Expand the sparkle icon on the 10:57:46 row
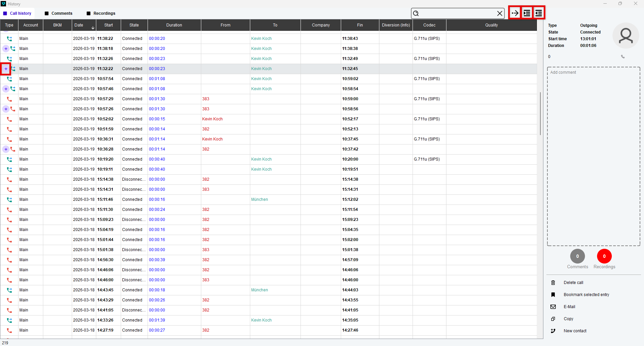The height and width of the screenshot is (346, 644). coord(6,89)
